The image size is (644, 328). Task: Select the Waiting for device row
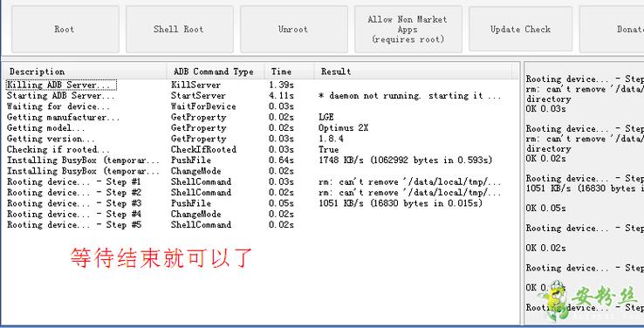tap(261, 106)
